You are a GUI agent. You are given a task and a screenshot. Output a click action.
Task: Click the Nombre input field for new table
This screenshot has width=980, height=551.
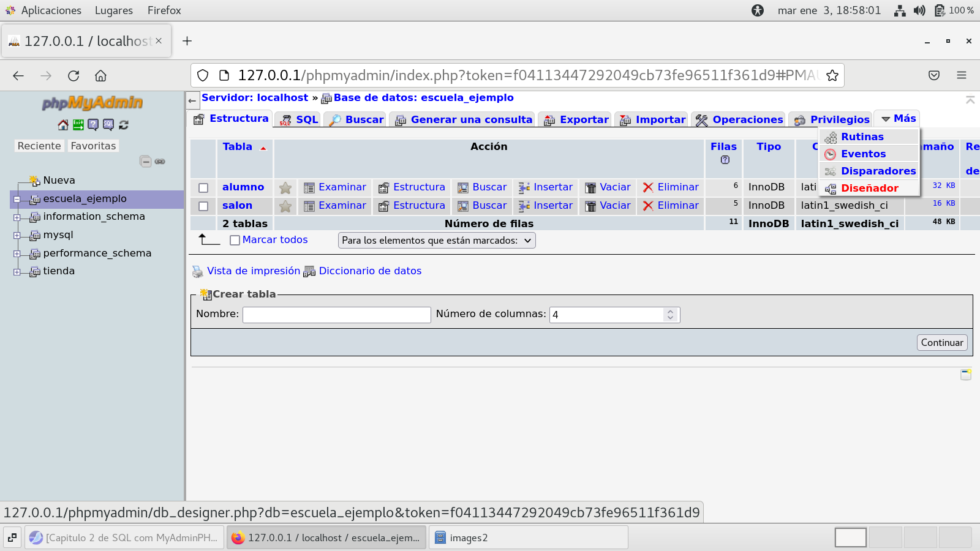pos(337,315)
